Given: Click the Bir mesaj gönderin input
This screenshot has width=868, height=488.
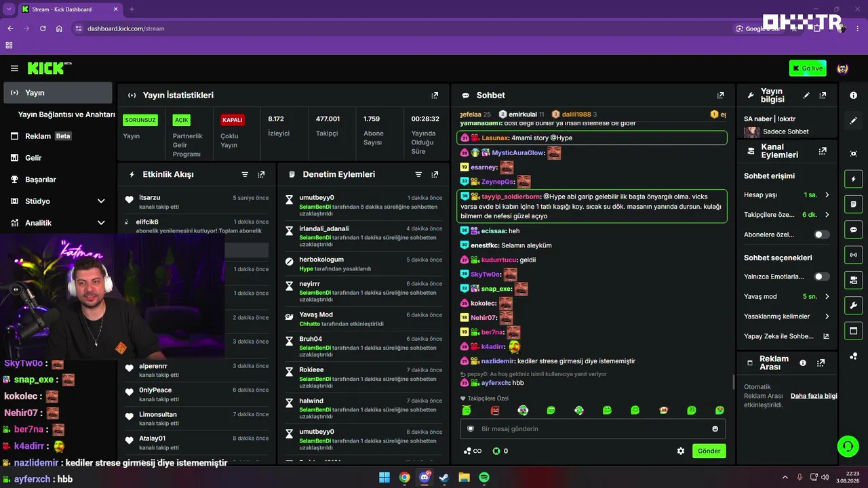Looking at the screenshot, I should pos(593,428).
